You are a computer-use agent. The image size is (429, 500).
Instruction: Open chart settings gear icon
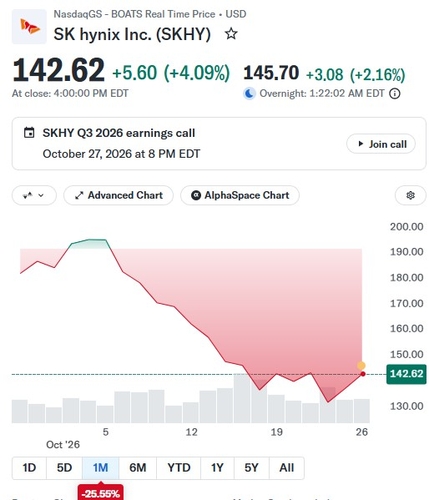click(411, 195)
